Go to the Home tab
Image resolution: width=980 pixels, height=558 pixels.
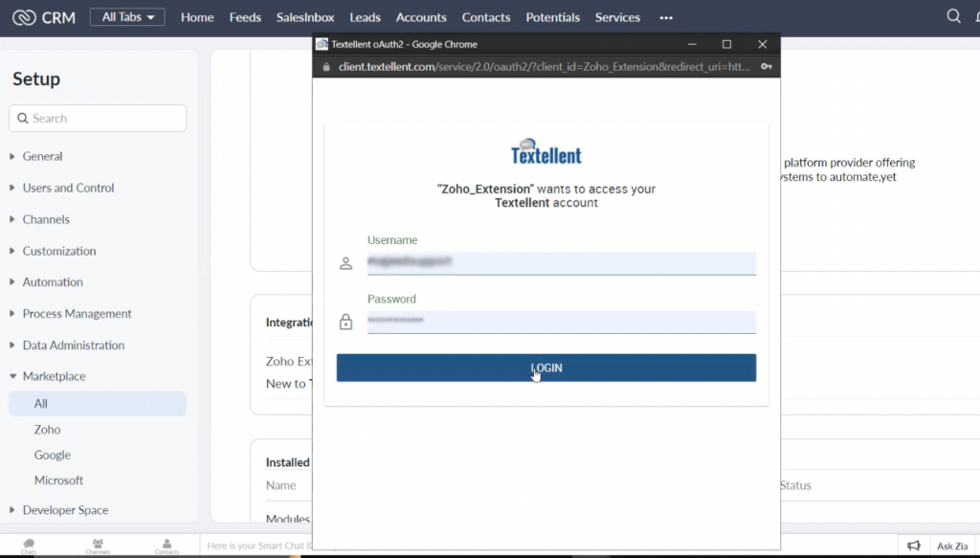(197, 17)
